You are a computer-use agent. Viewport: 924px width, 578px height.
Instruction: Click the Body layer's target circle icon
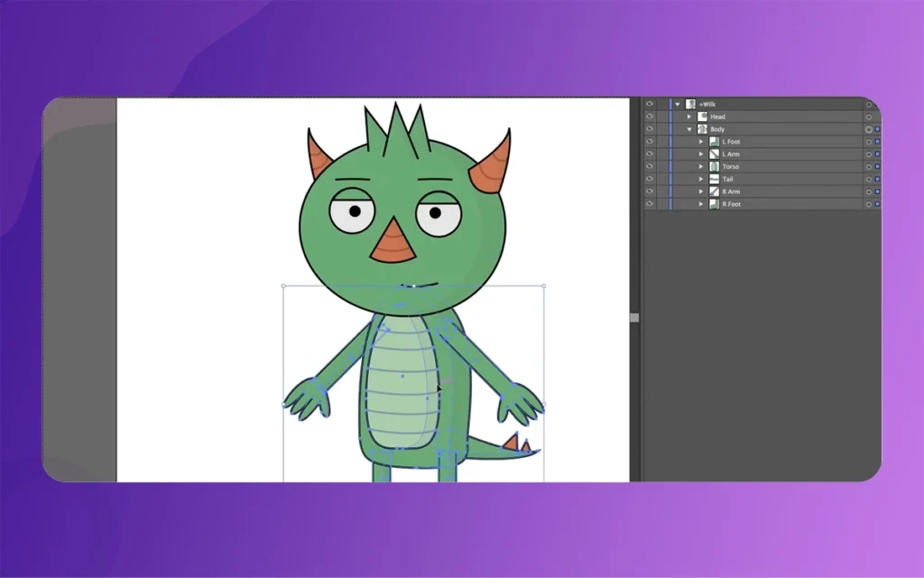(868, 129)
